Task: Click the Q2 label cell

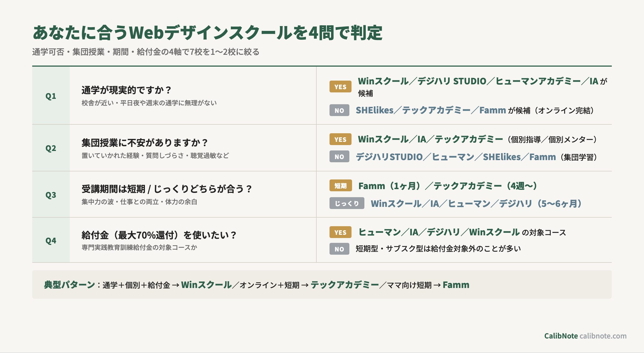Action: click(x=51, y=148)
